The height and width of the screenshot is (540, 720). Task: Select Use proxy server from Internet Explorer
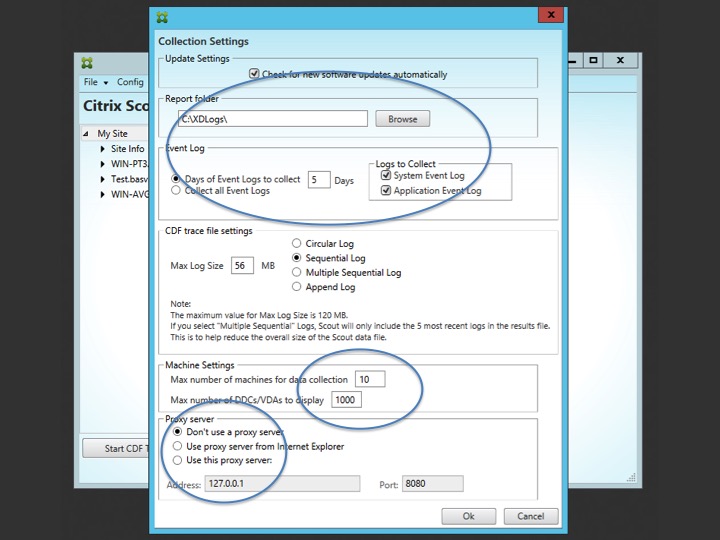point(177,446)
